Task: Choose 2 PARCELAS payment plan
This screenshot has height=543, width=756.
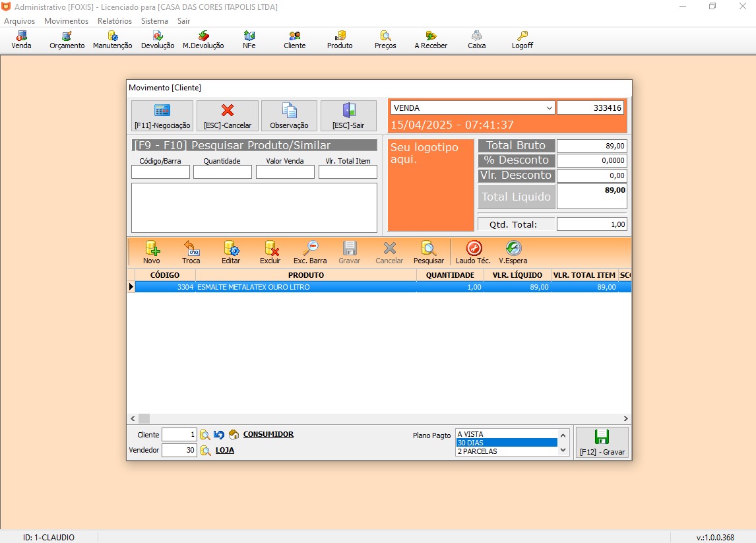Action: 506,451
